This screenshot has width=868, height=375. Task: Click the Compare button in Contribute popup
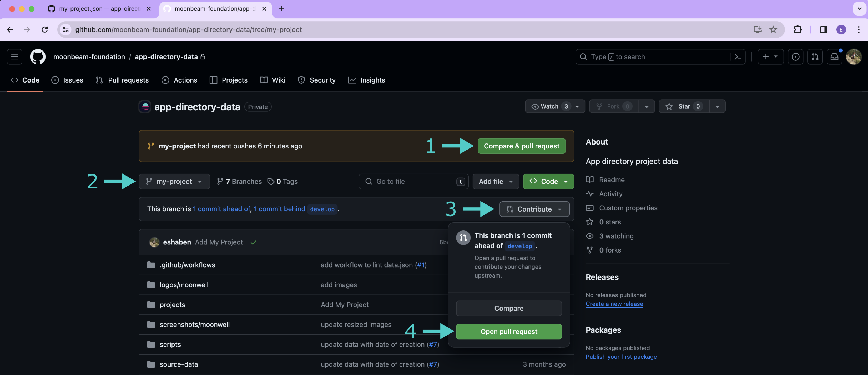click(509, 308)
